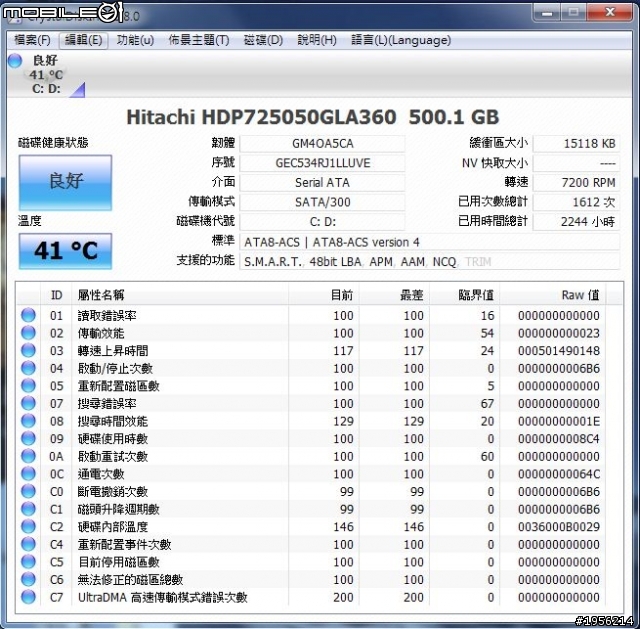Click the supported features field with S.M.A.R.T.

click(x=429, y=262)
